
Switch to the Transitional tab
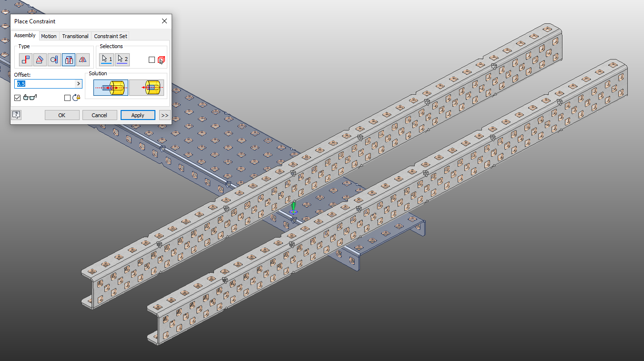tap(75, 36)
